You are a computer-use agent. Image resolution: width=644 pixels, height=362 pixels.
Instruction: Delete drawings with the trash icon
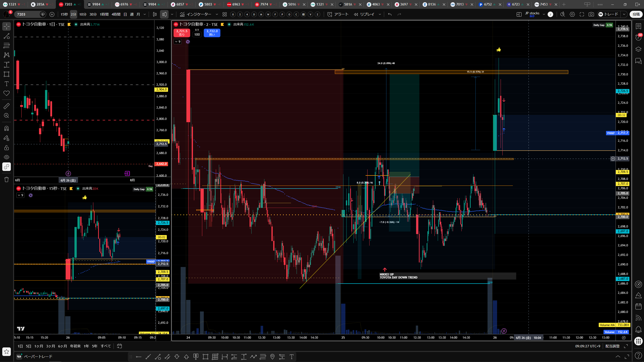point(7,179)
